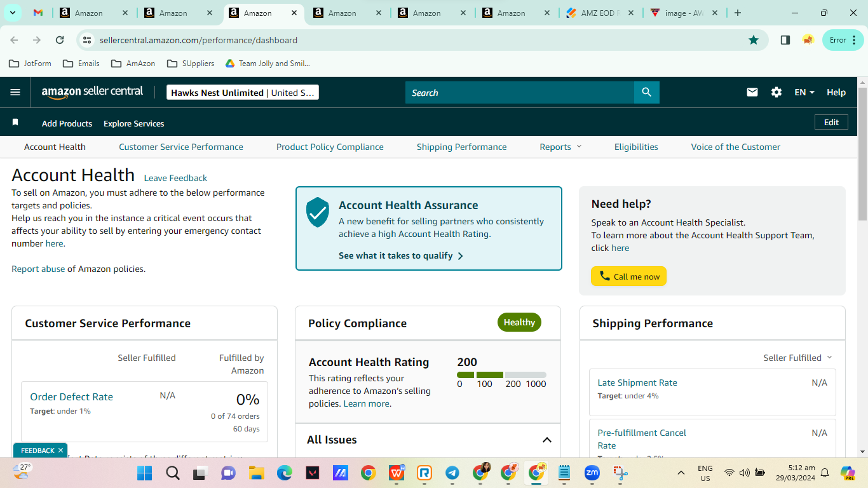Expand the Reports dropdown menu

click(560, 147)
